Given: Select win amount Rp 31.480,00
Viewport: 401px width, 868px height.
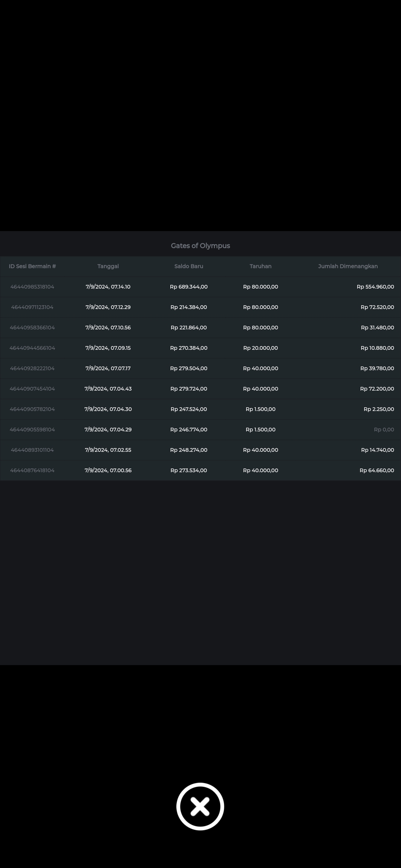Looking at the screenshot, I should 378,328.
